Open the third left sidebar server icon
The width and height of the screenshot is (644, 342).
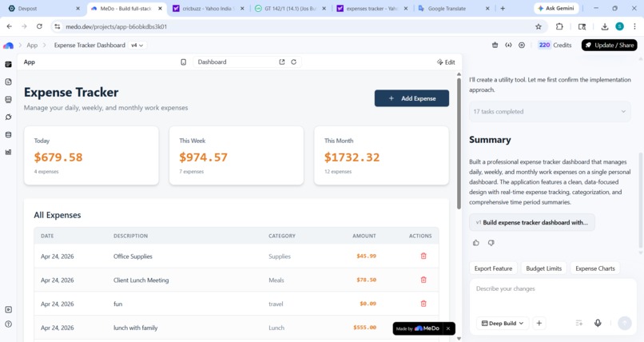point(8,100)
